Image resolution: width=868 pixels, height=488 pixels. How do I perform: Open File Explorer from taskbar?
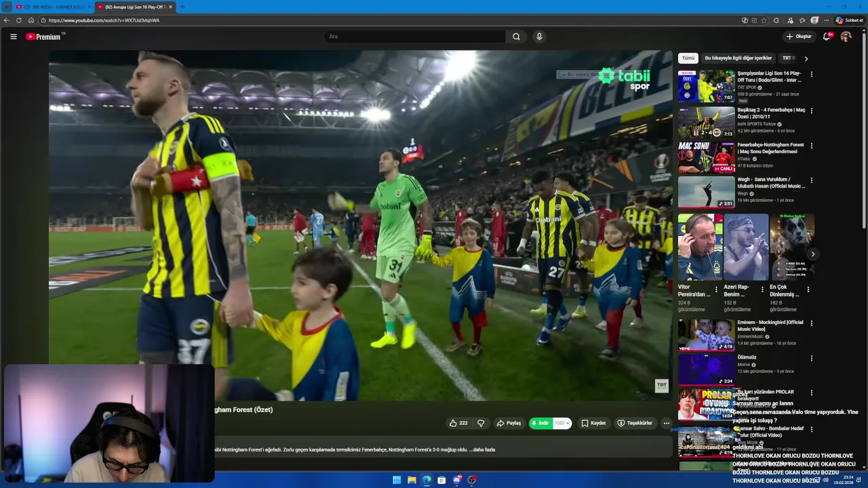412,480
